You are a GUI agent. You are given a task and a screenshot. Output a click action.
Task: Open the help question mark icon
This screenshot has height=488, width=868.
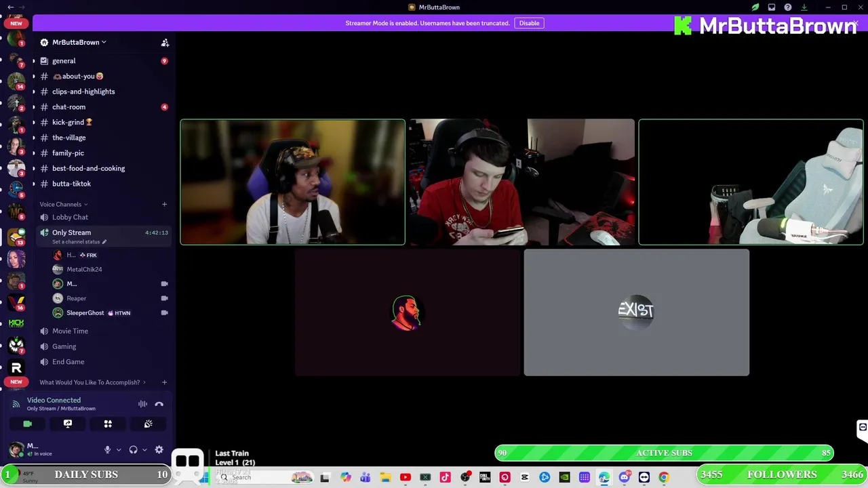tap(788, 7)
